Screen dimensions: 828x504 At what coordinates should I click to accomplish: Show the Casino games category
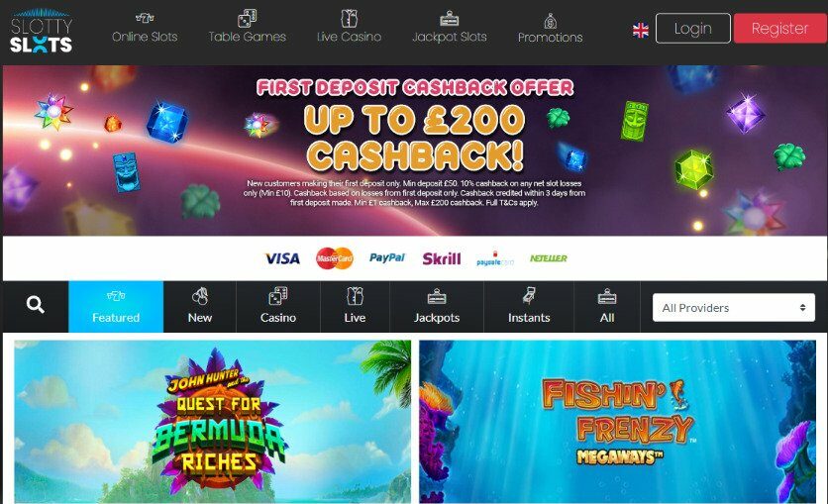[x=278, y=307]
